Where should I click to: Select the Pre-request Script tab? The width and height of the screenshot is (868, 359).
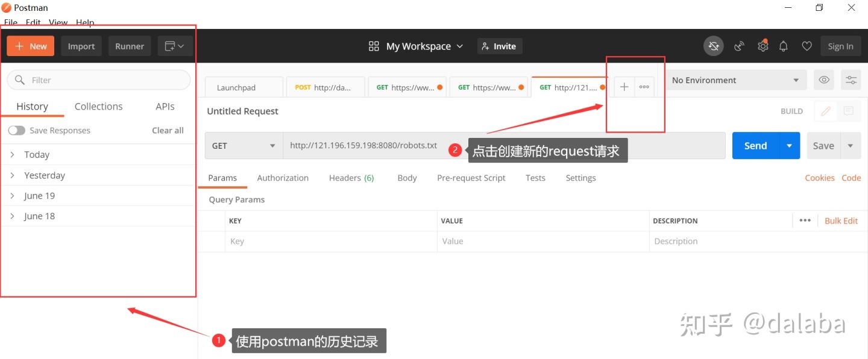pyautogui.click(x=471, y=178)
